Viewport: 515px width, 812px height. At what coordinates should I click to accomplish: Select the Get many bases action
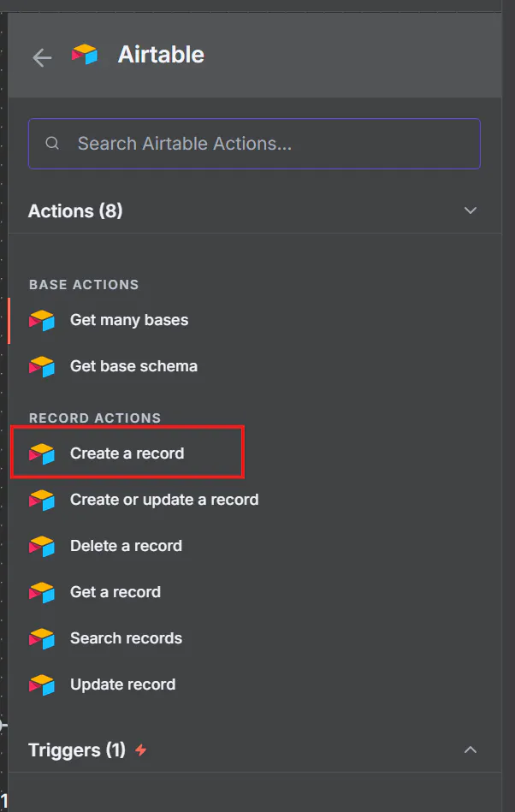[128, 320]
